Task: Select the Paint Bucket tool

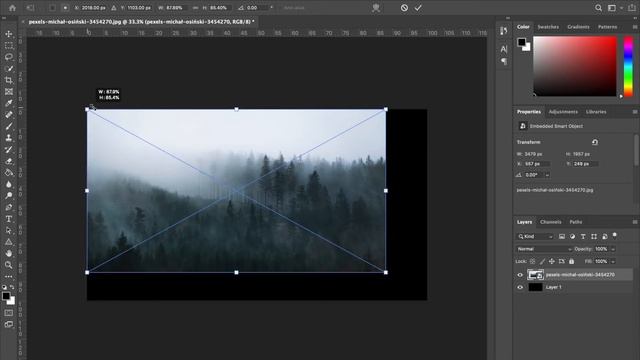Action: point(9,173)
